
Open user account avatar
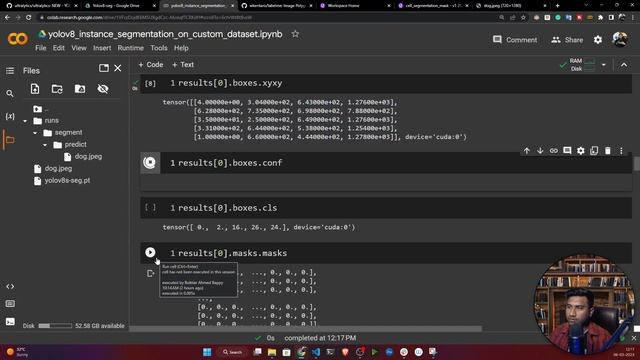(x=620, y=40)
